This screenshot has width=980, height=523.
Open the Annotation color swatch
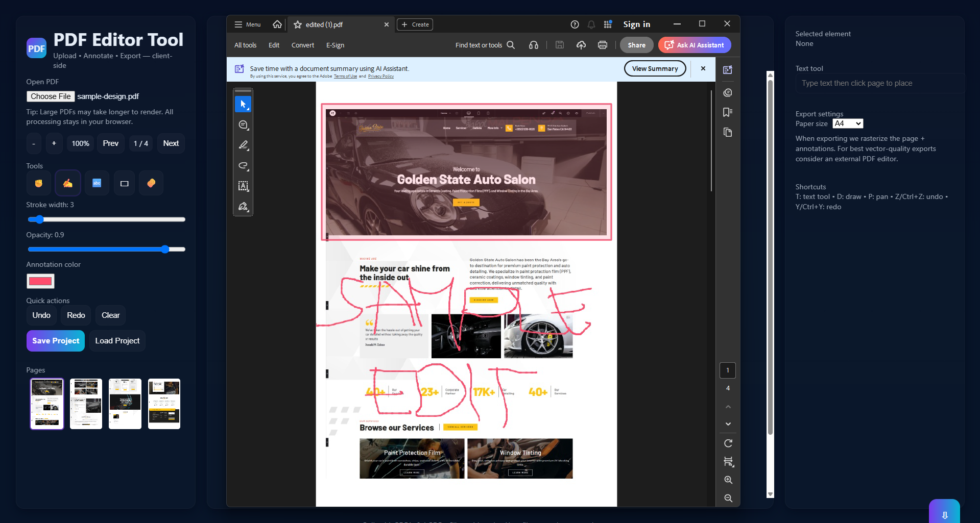point(40,281)
